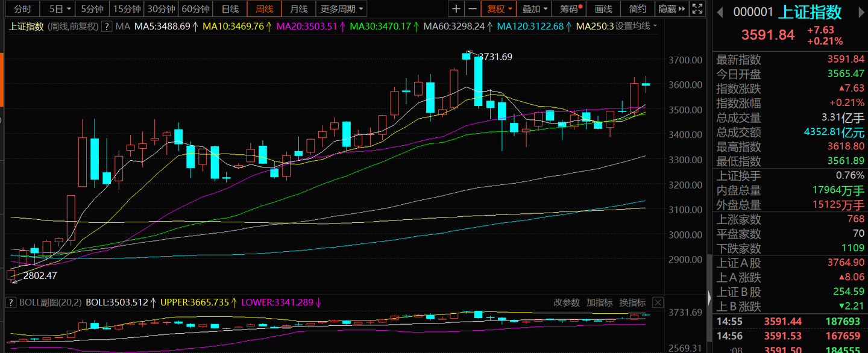Open the 叠加 overlay dropdown
868x353 pixels.
tap(535, 9)
